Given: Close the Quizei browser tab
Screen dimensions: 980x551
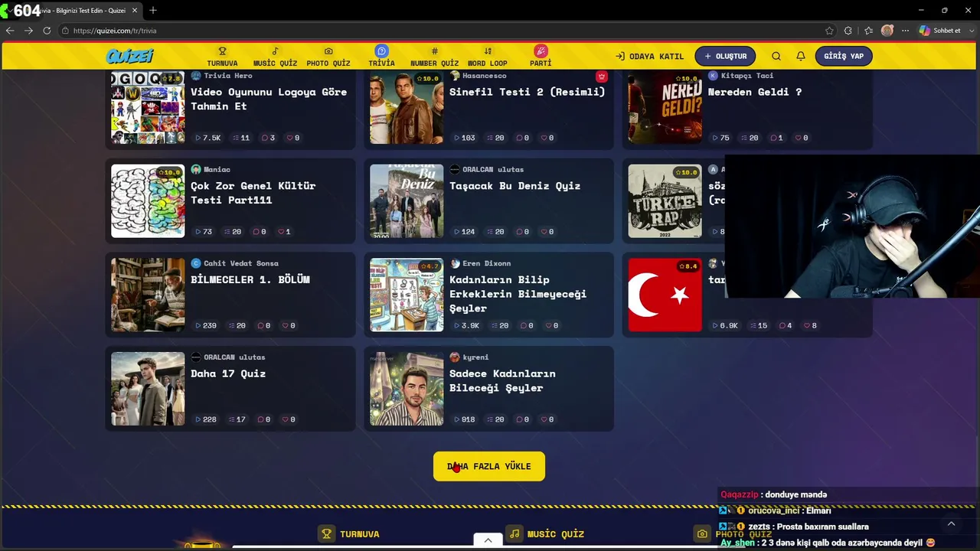Looking at the screenshot, I should click(x=136, y=11).
